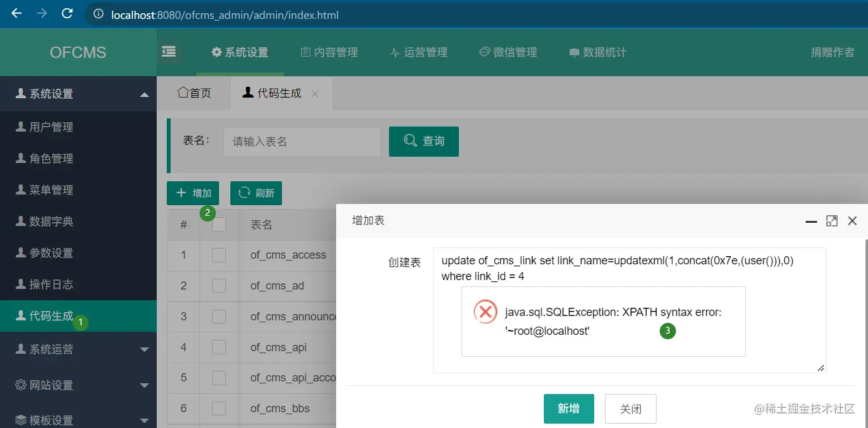
Task: Open the 系统设置 top navigation menu
Action: click(240, 52)
